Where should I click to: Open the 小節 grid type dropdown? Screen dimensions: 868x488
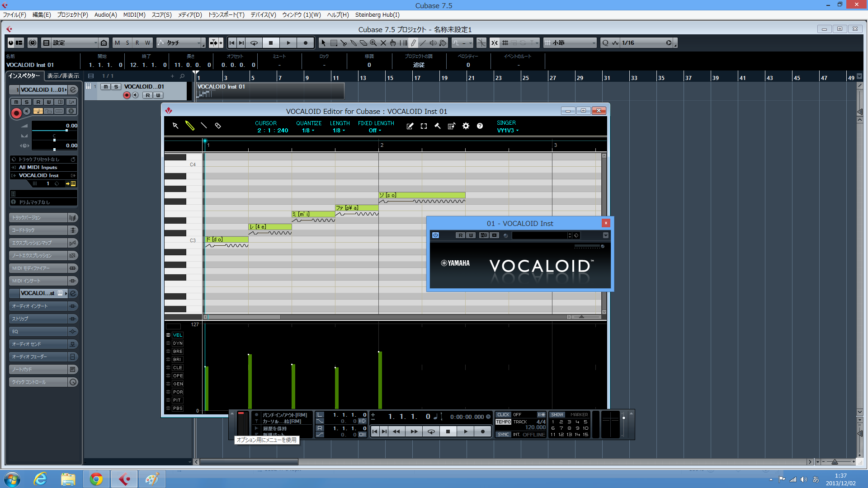pos(570,43)
